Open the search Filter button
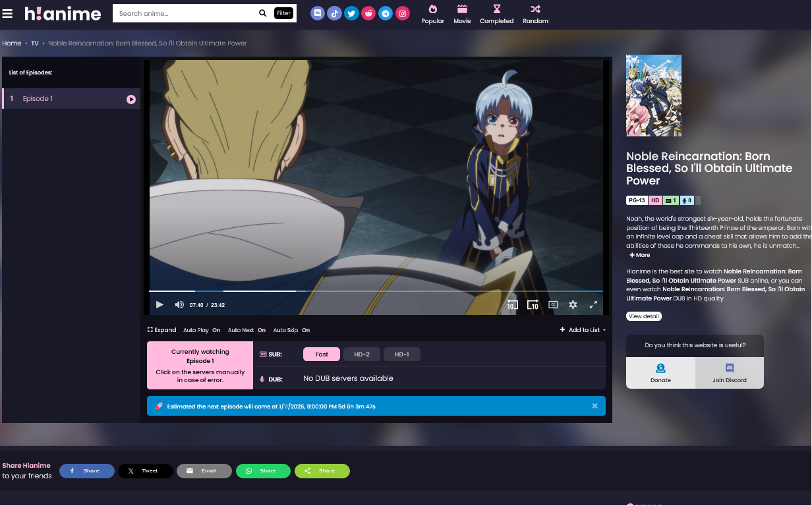 [x=283, y=13]
